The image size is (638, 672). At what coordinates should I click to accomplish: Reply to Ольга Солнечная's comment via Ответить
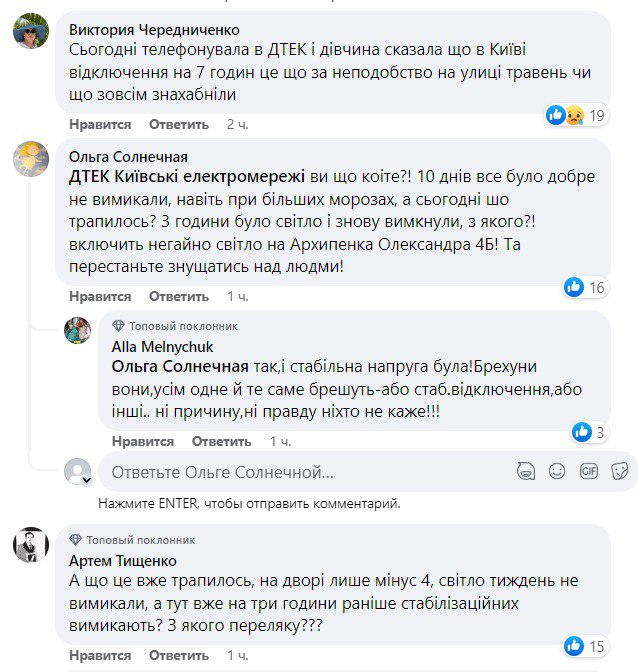178,297
